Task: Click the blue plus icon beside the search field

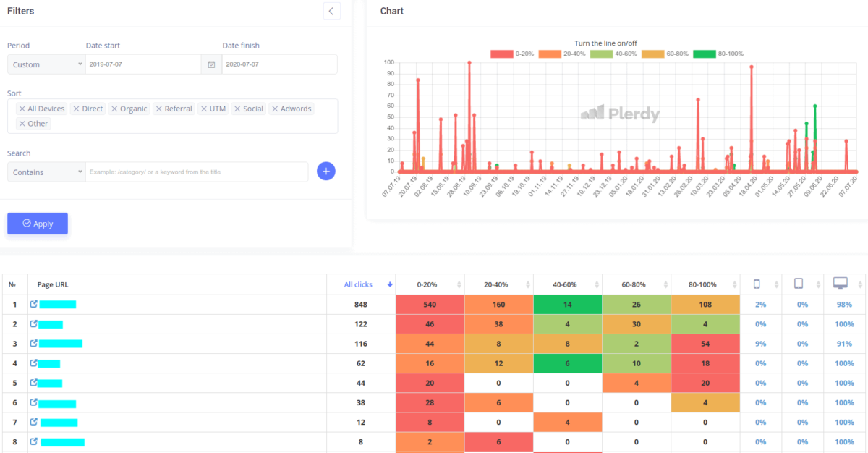Action: 325,171
